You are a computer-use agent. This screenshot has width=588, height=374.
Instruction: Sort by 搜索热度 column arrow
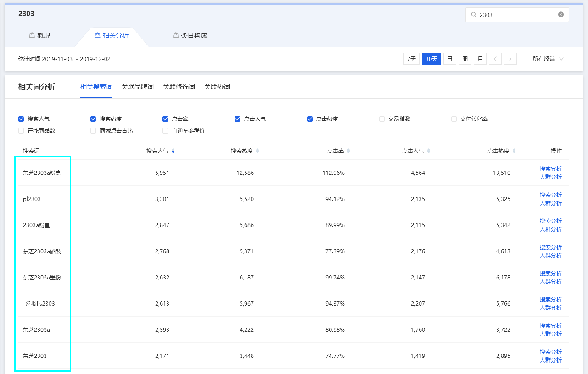click(x=258, y=151)
